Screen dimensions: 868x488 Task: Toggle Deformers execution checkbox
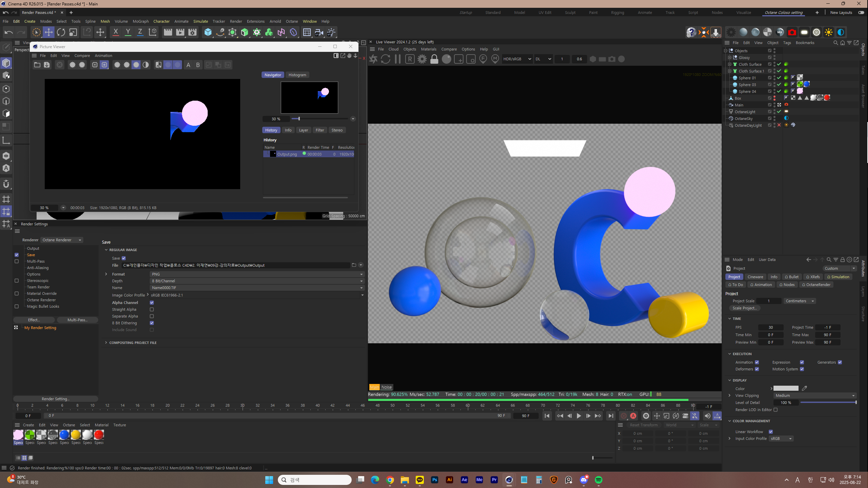(x=757, y=369)
